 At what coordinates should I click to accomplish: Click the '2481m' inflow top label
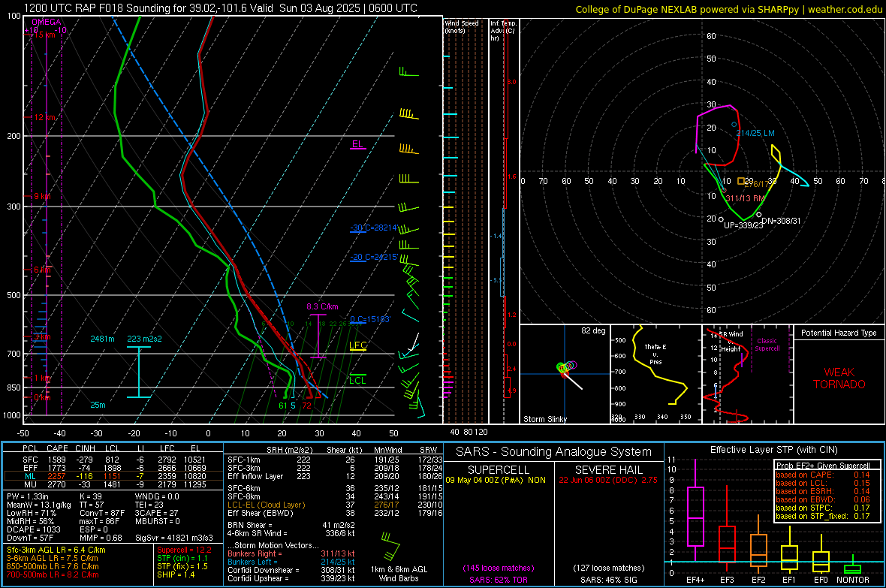[102, 339]
